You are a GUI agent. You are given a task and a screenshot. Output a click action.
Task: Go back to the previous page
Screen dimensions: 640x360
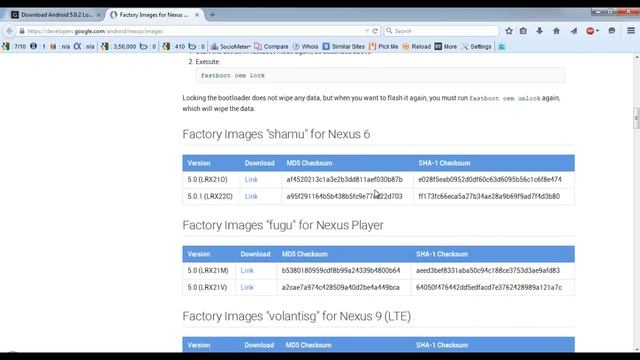click(x=9, y=31)
